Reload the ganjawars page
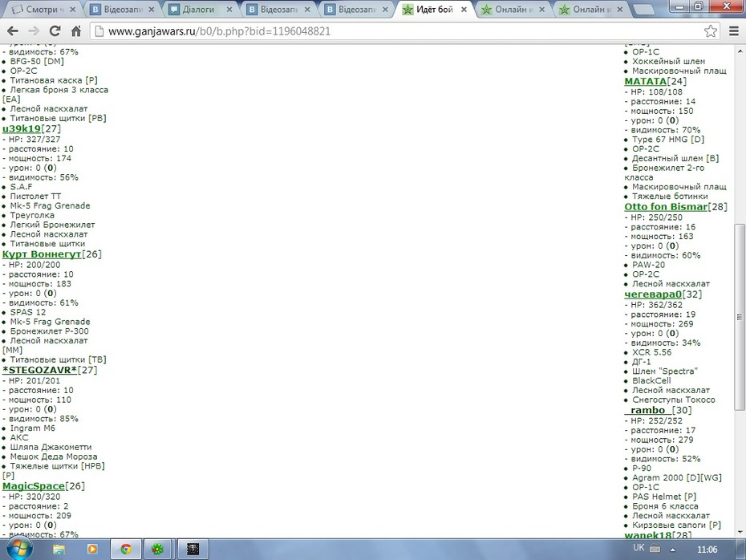The image size is (746, 560). coord(55,31)
